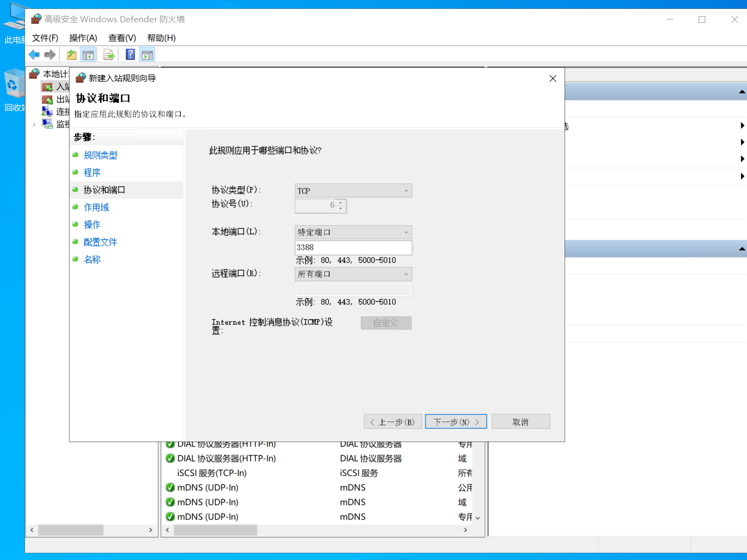Select the connection security rules (连接) tree icon
This screenshot has height=560, width=747.
pyautogui.click(x=47, y=112)
